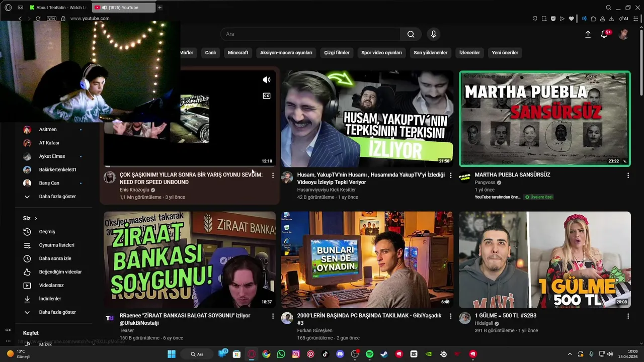Screen dimensions: 644x362
Task: Open the browser snapshot tool icon
Action: point(544,19)
